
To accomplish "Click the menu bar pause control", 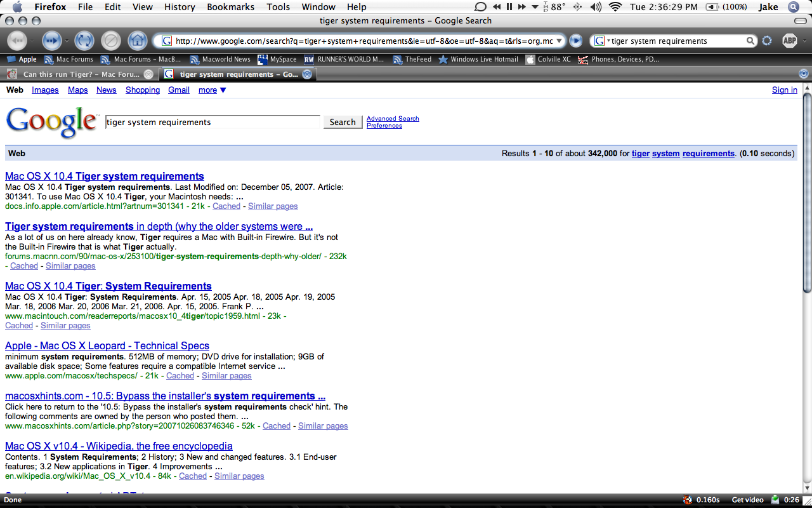I will click(x=509, y=7).
